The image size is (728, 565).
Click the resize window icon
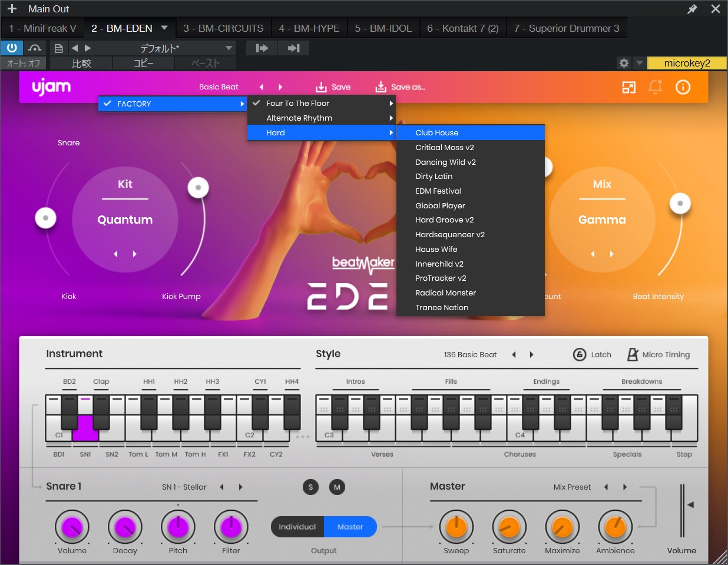[x=628, y=87]
